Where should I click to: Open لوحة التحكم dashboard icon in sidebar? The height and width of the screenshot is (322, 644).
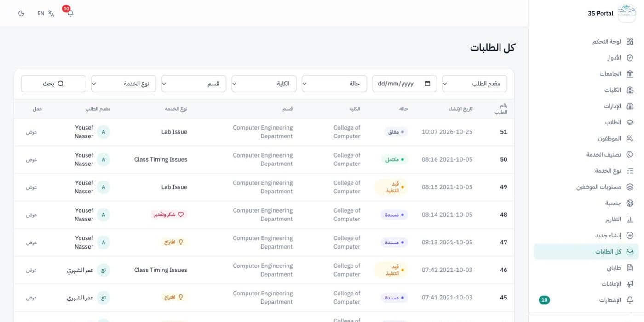pyautogui.click(x=630, y=42)
